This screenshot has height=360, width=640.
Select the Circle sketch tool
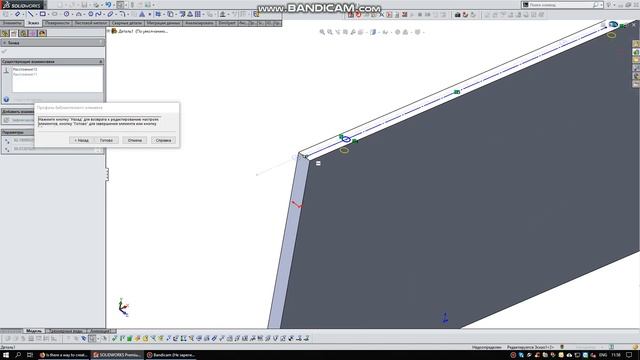[x=67, y=14]
